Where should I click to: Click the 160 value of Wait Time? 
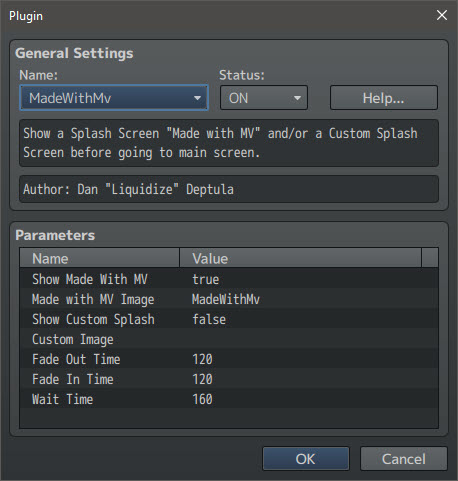coord(202,399)
